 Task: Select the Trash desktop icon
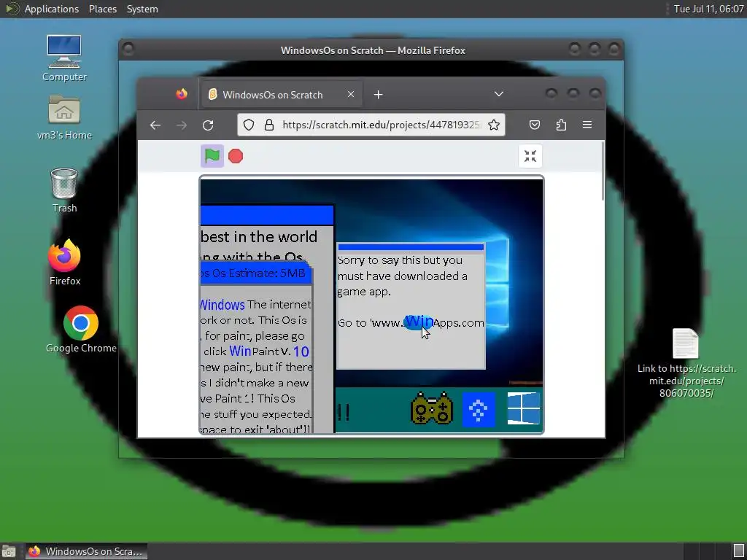point(64,190)
